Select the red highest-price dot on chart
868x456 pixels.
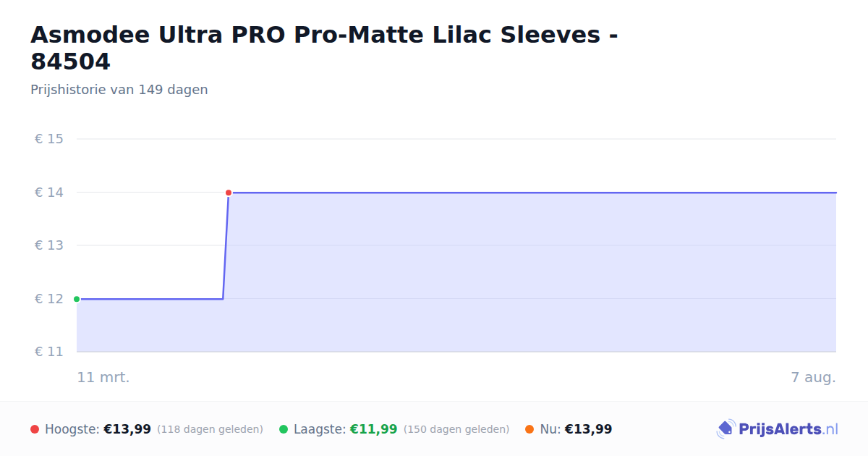coord(229,193)
